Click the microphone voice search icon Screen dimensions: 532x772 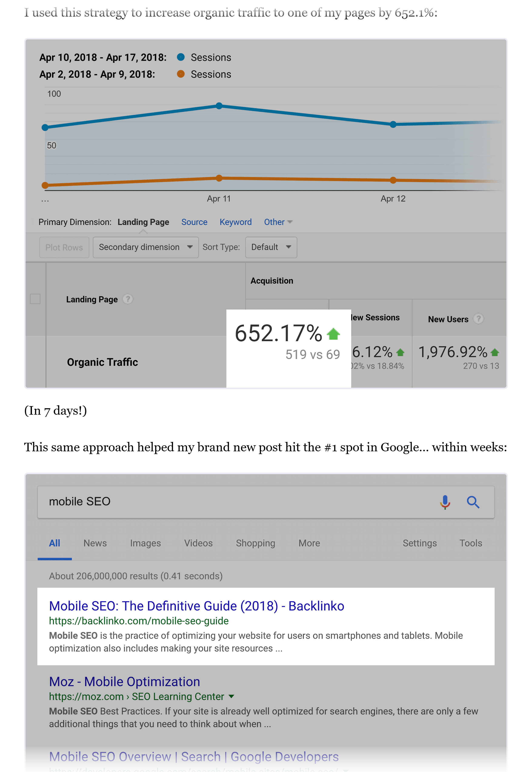click(445, 502)
